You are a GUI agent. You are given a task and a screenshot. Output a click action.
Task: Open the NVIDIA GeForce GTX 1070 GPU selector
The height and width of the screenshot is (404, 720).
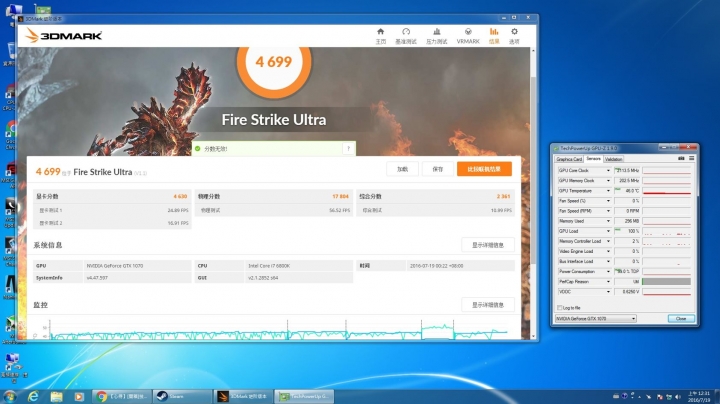[x=596, y=318]
